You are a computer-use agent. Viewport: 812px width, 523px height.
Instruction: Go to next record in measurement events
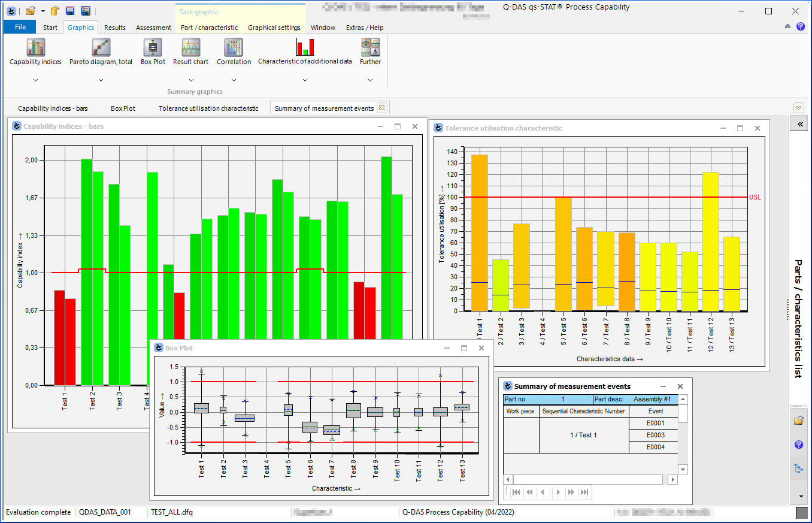[558, 492]
